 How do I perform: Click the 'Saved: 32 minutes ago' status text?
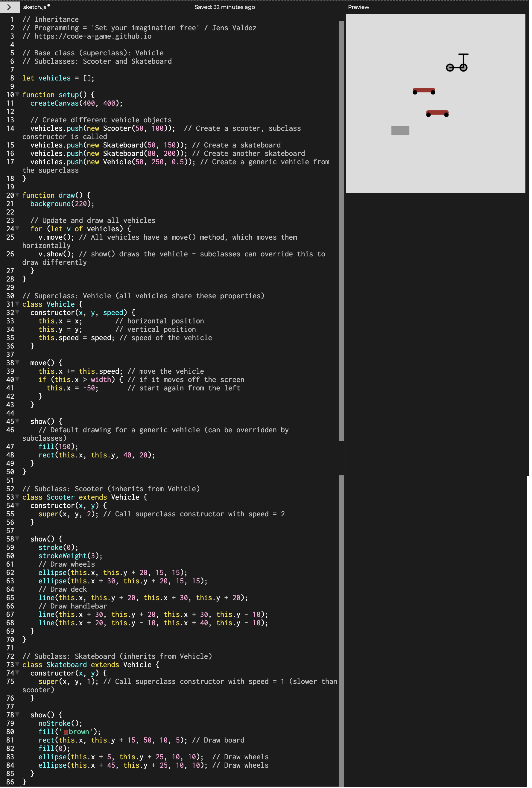point(224,7)
